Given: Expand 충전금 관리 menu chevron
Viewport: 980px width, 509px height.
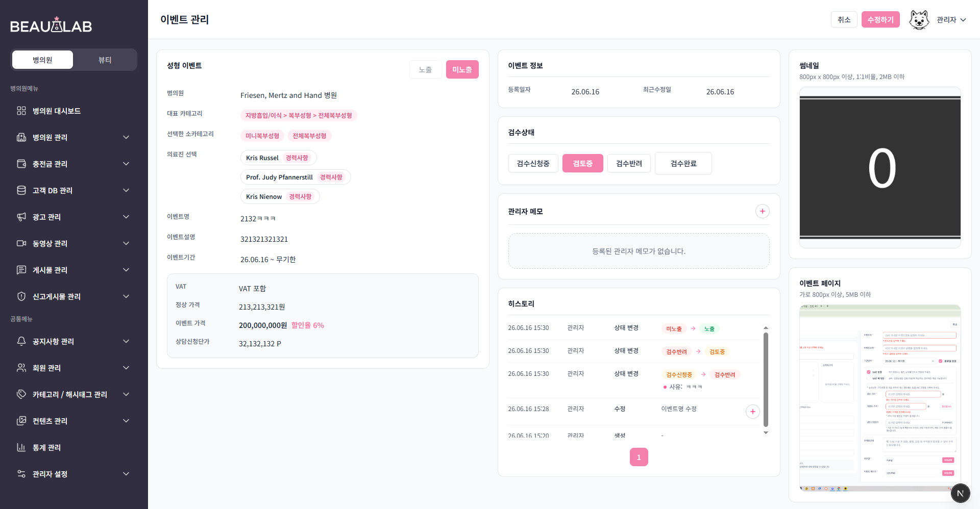Looking at the screenshot, I should [x=126, y=164].
